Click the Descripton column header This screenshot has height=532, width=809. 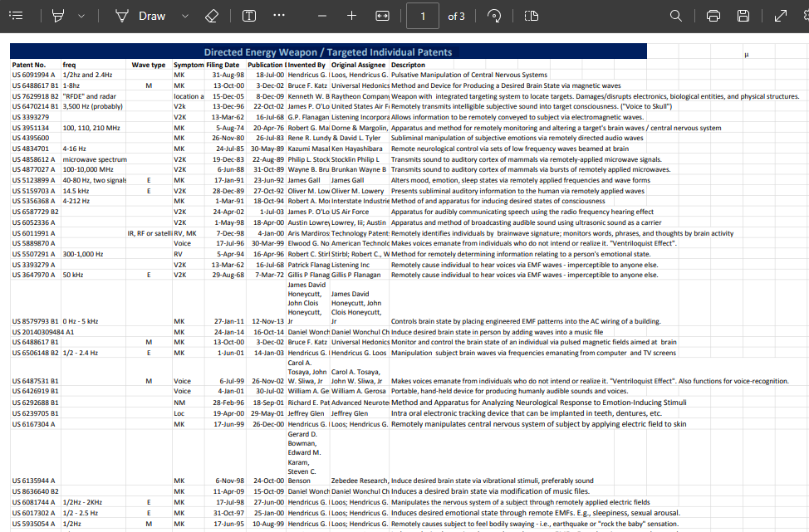point(408,65)
